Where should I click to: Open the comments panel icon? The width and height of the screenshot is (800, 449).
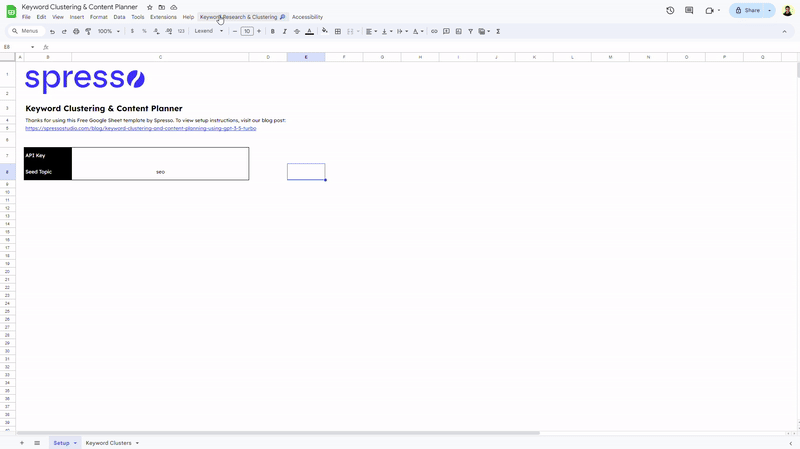click(689, 10)
